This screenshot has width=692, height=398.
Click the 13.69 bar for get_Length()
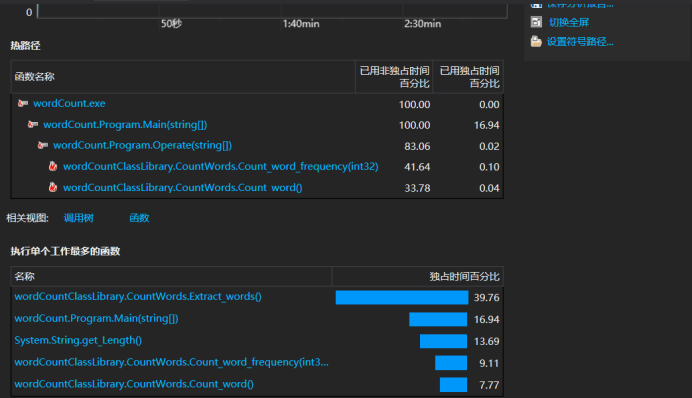[x=443, y=341]
